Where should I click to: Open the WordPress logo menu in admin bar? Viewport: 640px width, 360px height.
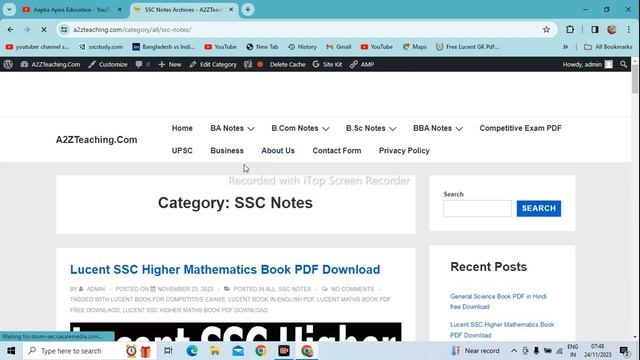pos(8,64)
